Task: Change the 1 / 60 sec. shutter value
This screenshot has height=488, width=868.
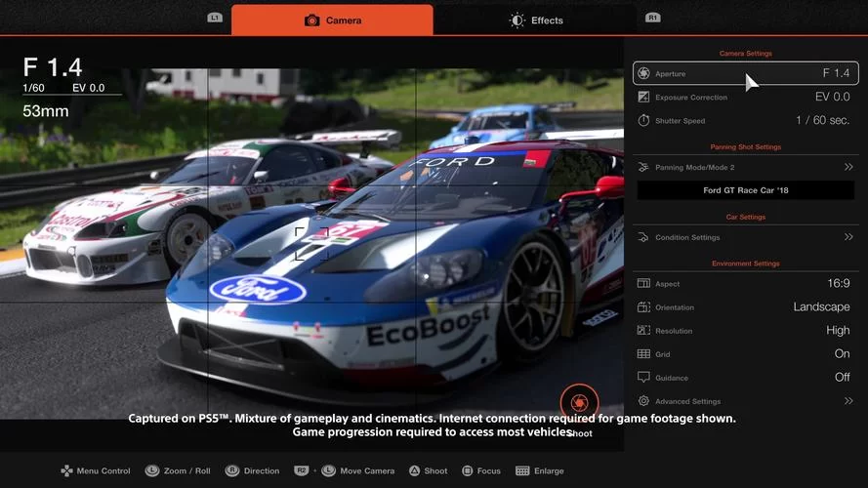Action: pos(822,120)
